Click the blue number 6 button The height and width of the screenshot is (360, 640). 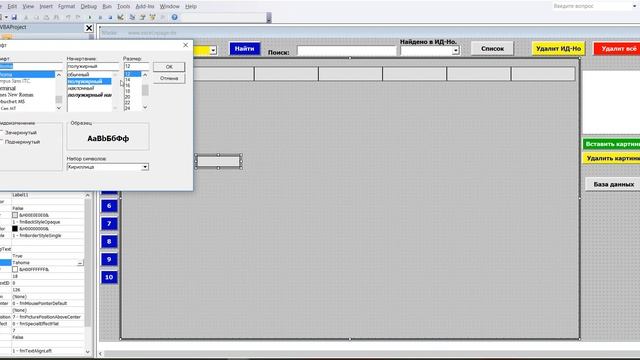click(109, 206)
